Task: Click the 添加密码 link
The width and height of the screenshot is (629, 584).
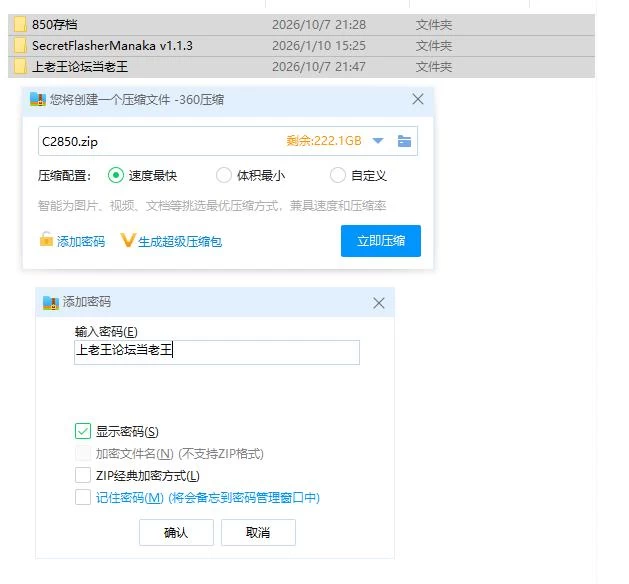Action: click(x=81, y=241)
